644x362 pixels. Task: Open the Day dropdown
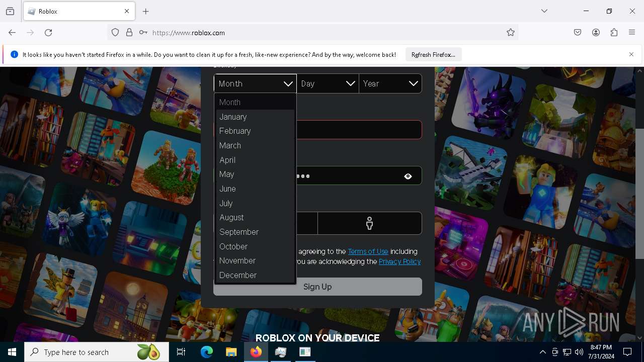328,83
